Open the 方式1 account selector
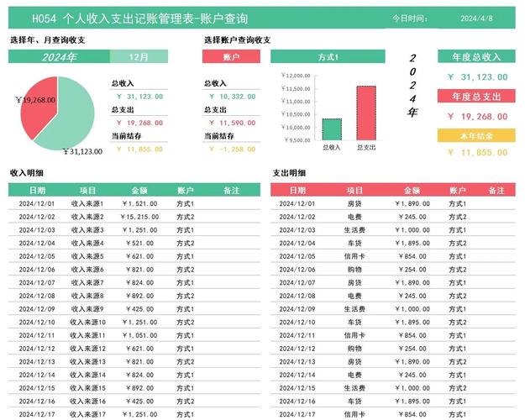The image size is (525, 420). pyautogui.click(x=328, y=56)
